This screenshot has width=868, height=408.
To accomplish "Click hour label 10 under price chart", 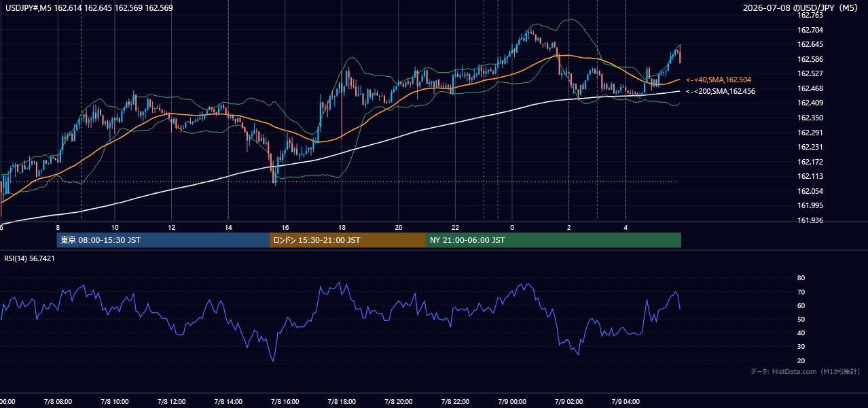I will pyautogui.click(x=115, y=227).
